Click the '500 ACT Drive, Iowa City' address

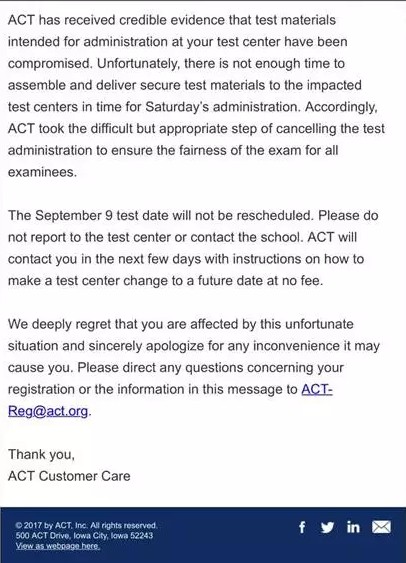click(x=84, y=536)
